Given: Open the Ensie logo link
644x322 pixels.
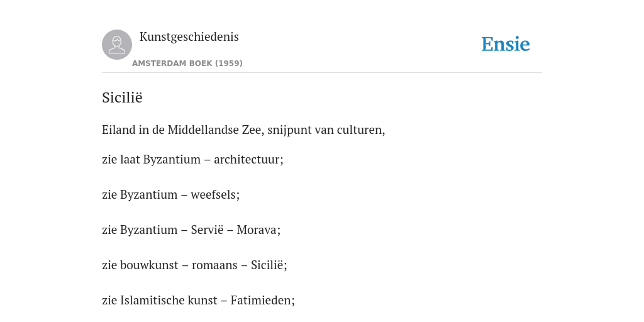Looking at the screenshot, I should pyautogui.click(x=506, y=44).
